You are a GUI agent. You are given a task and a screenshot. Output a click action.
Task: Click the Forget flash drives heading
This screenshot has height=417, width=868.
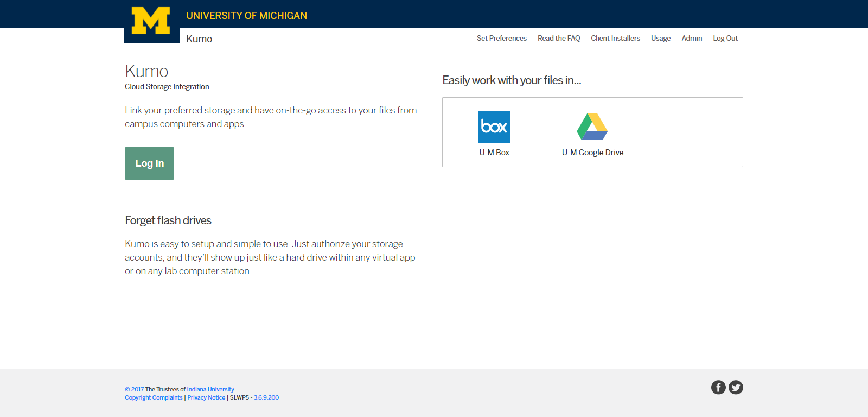coord(168,220)
